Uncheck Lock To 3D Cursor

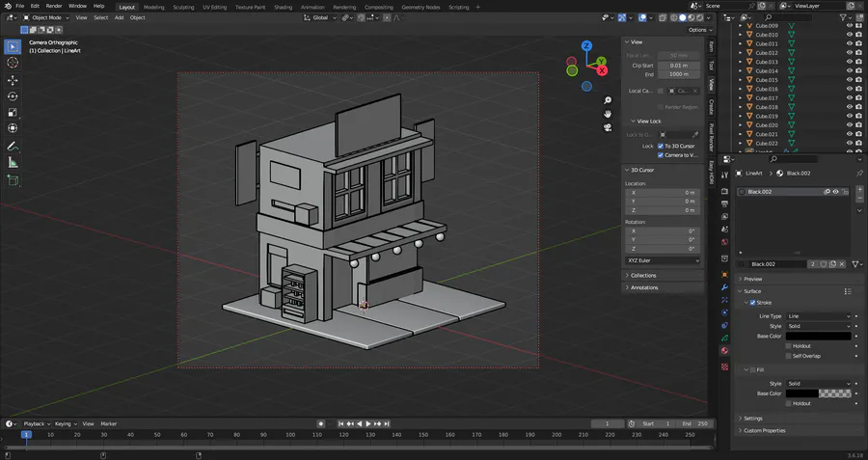[661, 146]
